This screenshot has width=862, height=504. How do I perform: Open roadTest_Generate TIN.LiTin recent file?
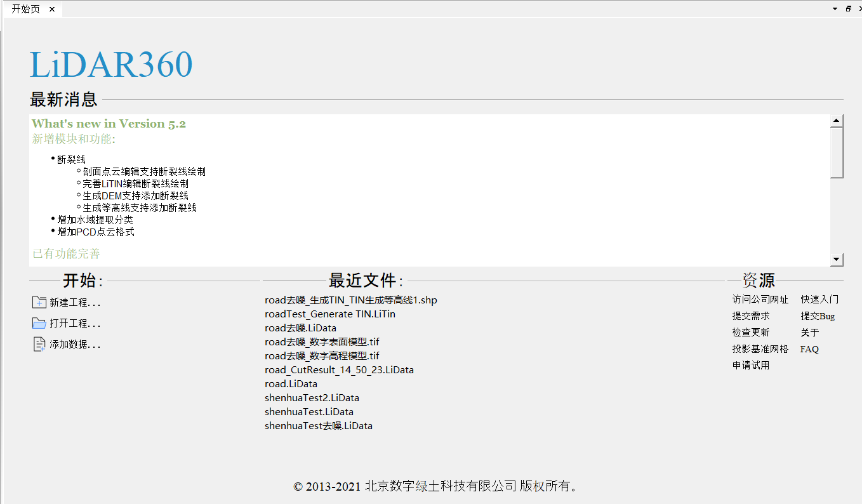click(x=330, y=314)
